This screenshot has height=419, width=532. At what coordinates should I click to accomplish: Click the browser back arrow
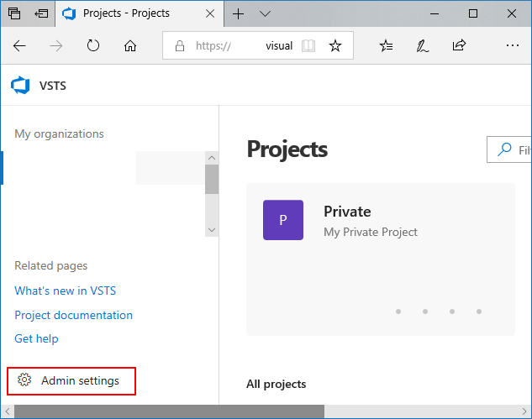tap(19, 45)
